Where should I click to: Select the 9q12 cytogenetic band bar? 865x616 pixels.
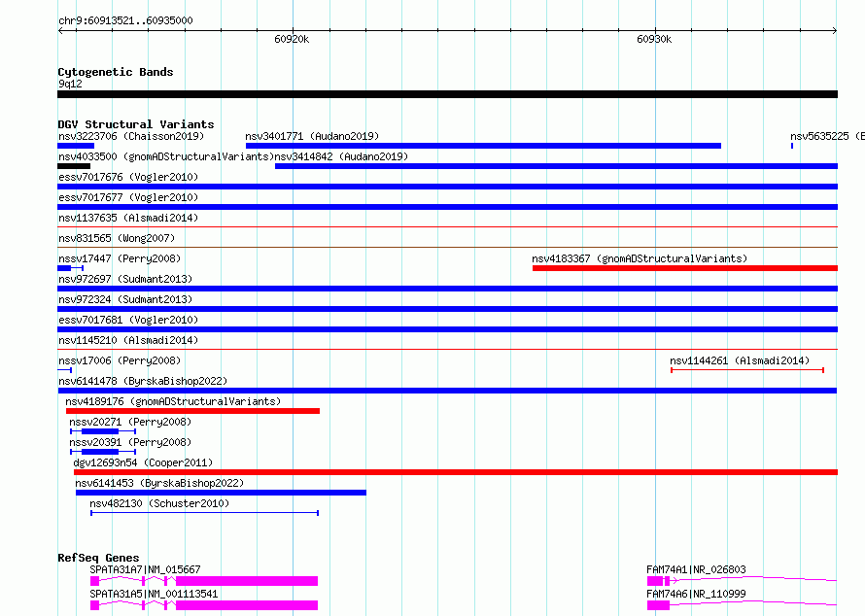click(447, 94)
